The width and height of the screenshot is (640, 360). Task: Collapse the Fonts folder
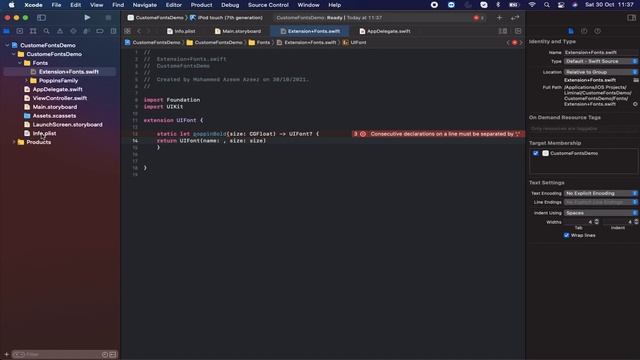[x=20, y=63]
